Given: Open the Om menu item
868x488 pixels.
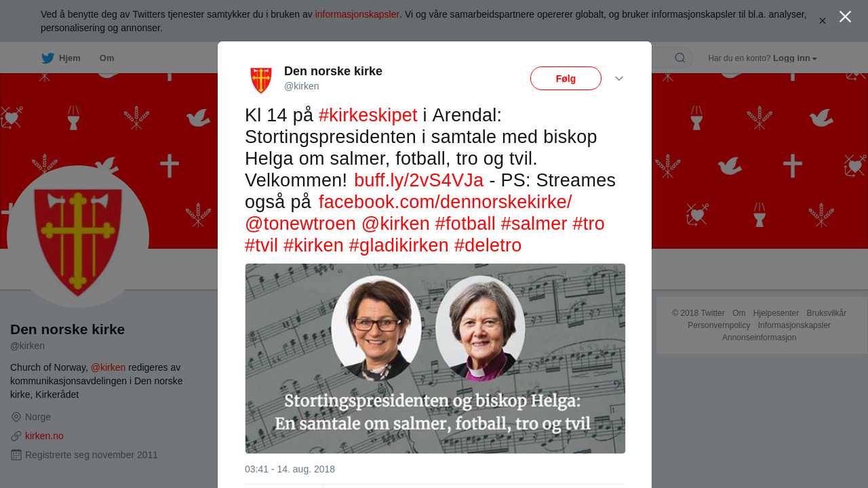Looking at the screenshot, I should point(106,58).
